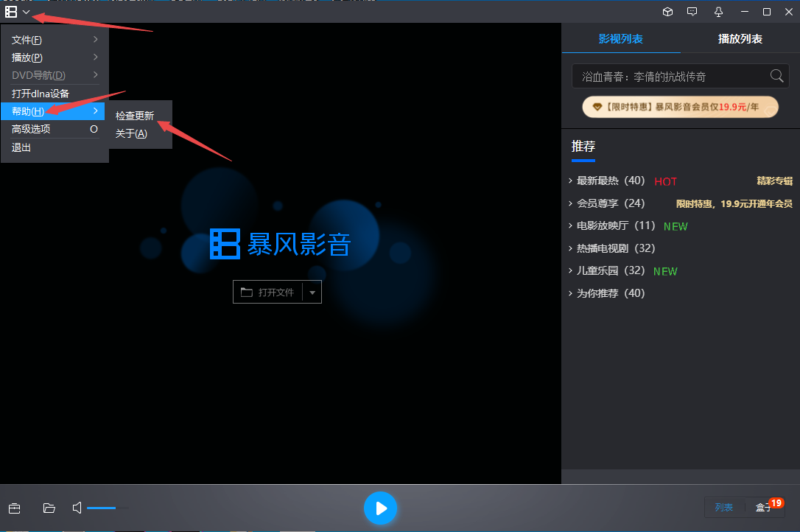
Task: Switch to 盒子 view in bottom-right toggle
Action: [764, 507]
